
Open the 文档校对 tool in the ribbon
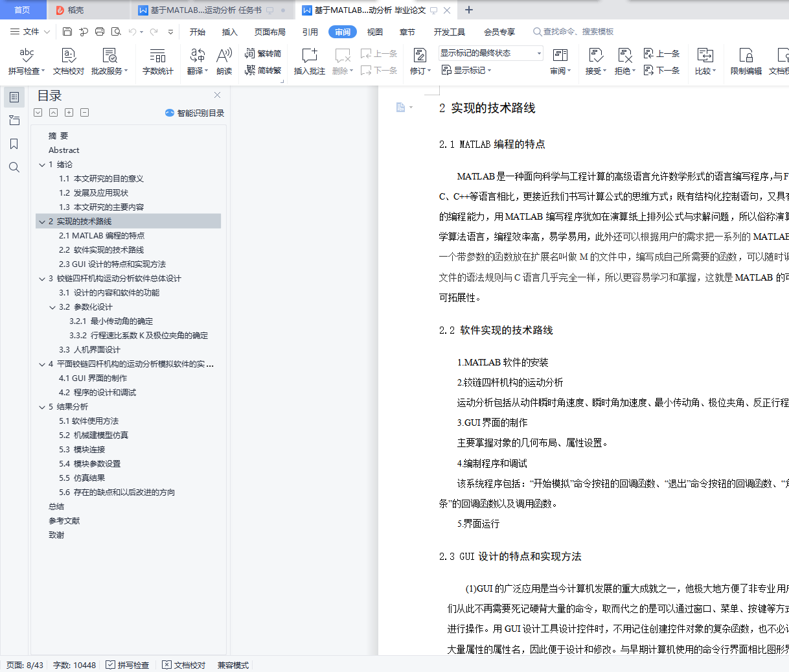click(x=69, y=62)
